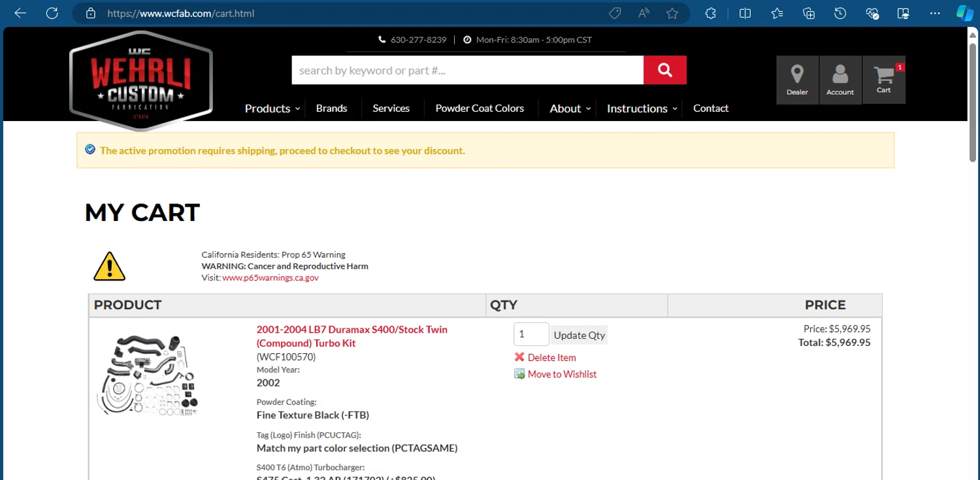The image size is (980, 480).
Task: Click the Total: $5,969.95 text
Action: pyautogui.click(x=834, y=342)
